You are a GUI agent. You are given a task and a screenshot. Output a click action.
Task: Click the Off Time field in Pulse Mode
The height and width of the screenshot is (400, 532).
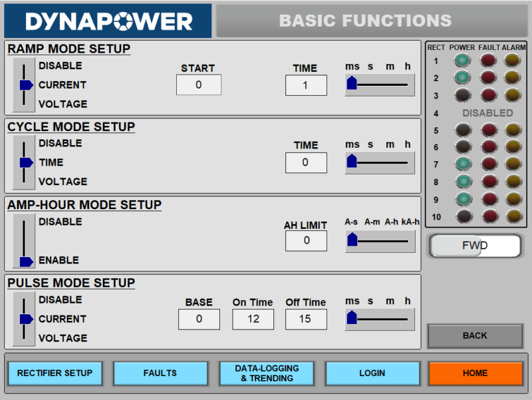tap(305, 319)
